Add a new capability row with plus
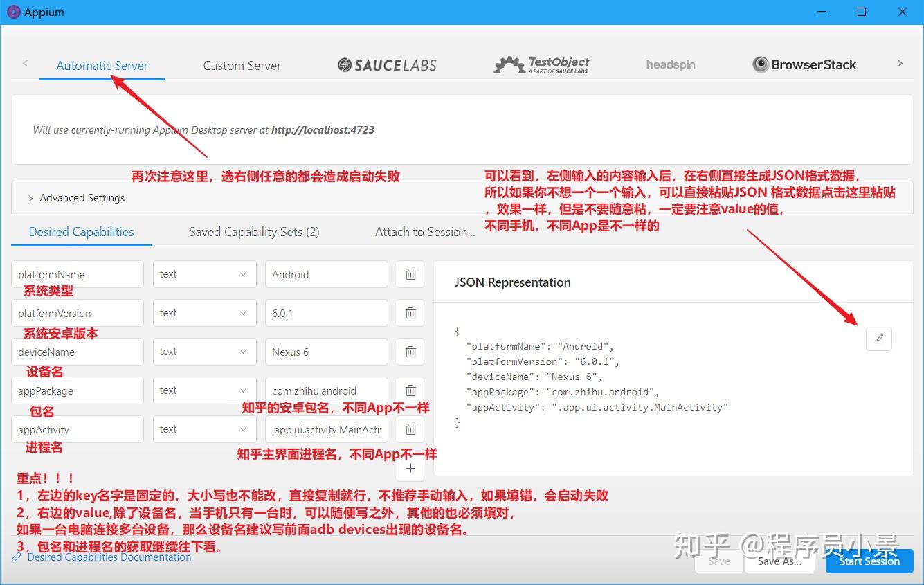Viewport: 924px width, 585px height. point(410,468)
